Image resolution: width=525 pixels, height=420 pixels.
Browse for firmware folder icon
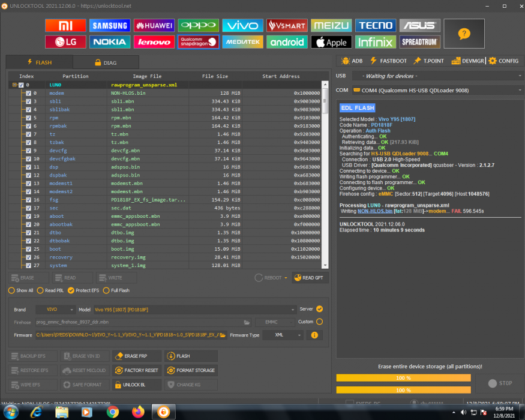pyautogui.click(x=223, y=335)
